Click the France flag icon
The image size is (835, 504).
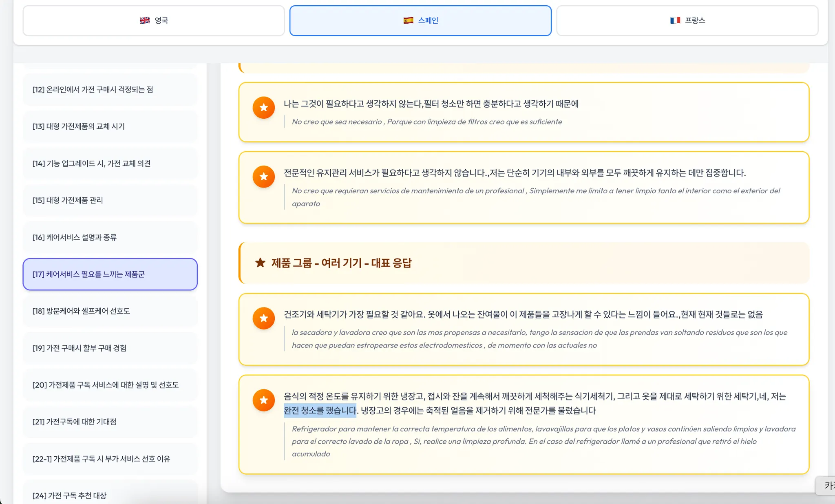pyautogui.click(x=675, y=20)
